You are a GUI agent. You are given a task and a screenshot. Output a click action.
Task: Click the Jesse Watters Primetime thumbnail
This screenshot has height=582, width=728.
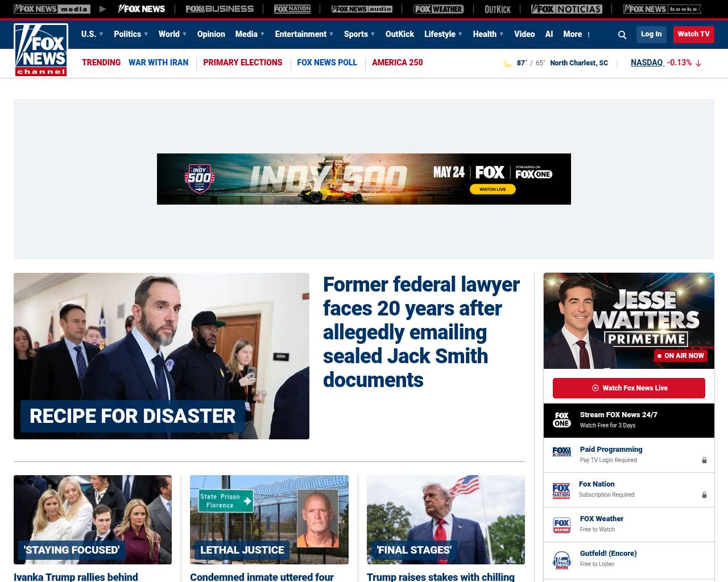tap(629, 321)
